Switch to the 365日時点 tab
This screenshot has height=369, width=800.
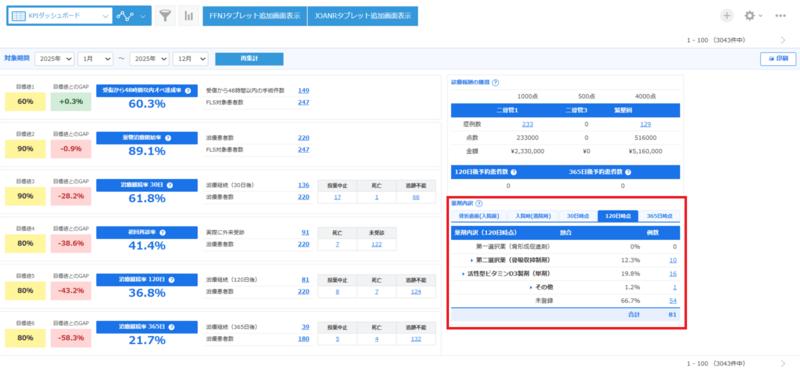[x=659, y=216]
